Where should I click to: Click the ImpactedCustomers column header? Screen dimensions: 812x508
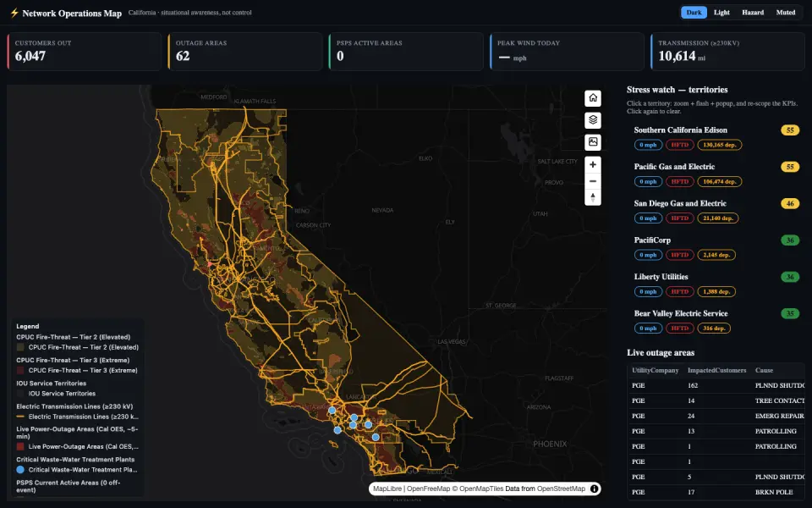tap(716, 370)
